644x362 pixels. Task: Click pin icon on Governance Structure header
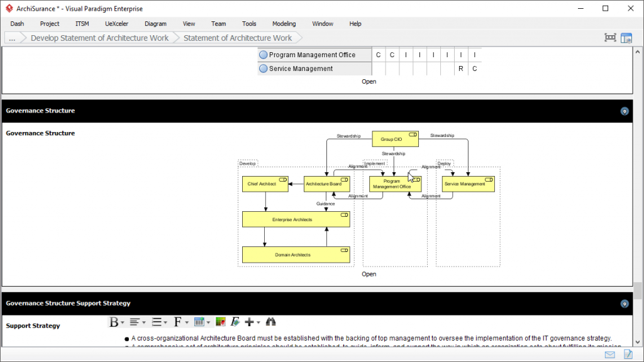625,111
